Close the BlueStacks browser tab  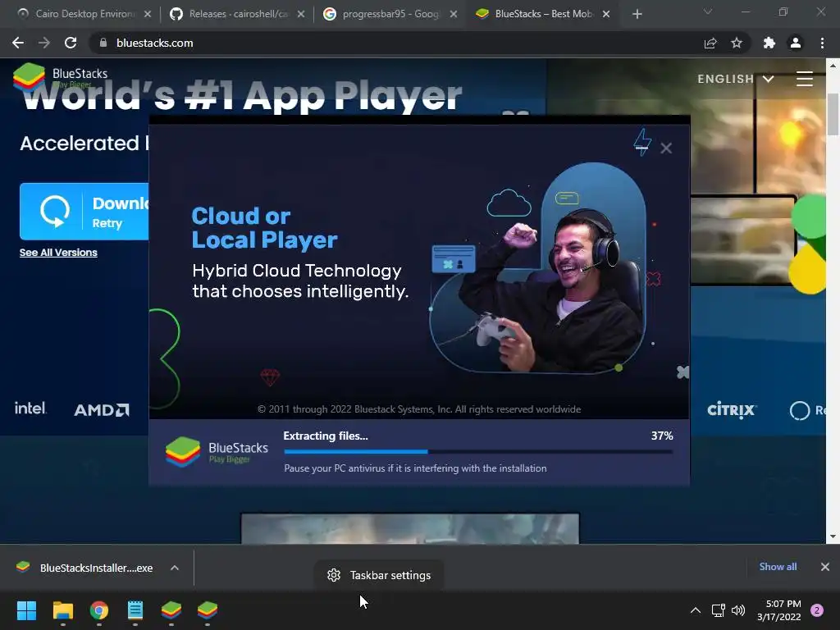[606, 14]
